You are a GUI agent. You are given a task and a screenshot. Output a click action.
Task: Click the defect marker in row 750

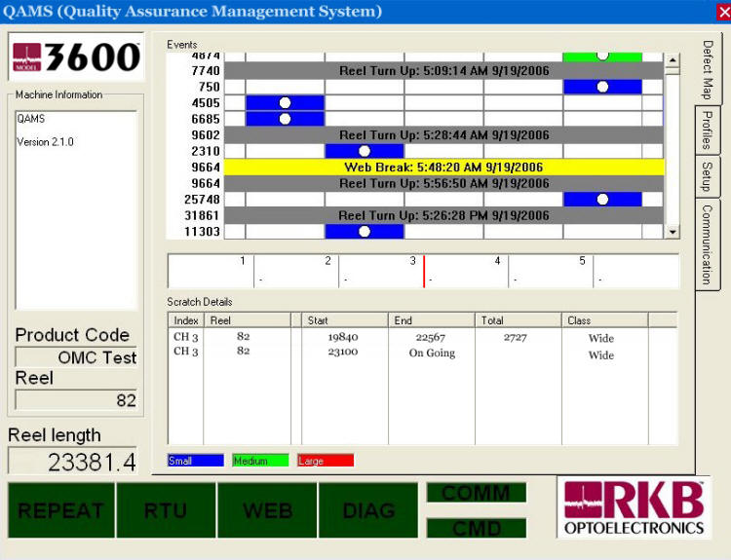click(x=602, y=87)
